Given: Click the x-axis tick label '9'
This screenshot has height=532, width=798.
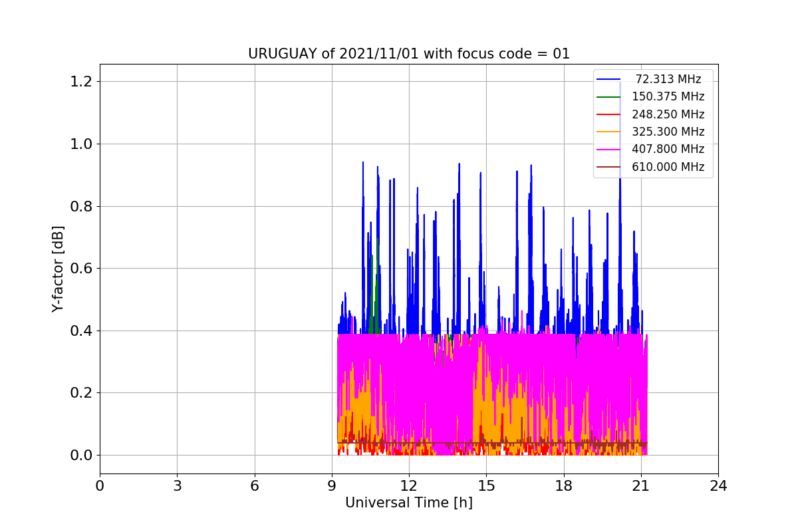Looking at the screenshot, I should click(332, 486).
